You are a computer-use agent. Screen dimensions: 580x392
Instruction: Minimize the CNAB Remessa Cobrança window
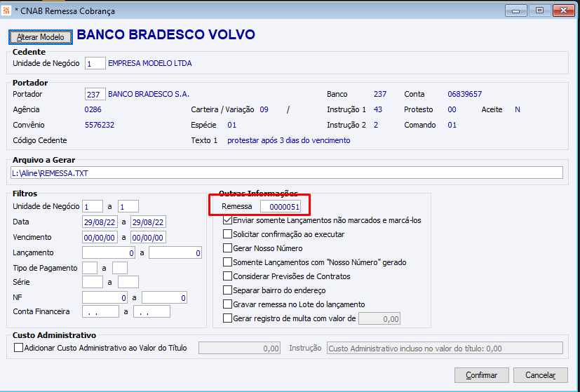[x=515, y=11]
